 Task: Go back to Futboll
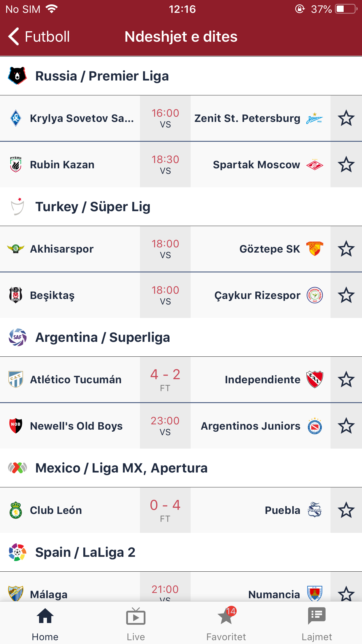[x=39, y=37]
